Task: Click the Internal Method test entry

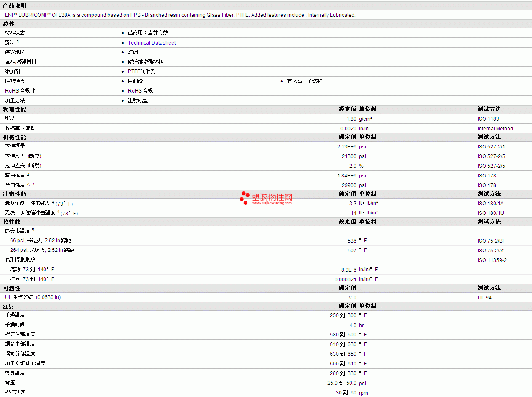Action: tap(495, 129)
